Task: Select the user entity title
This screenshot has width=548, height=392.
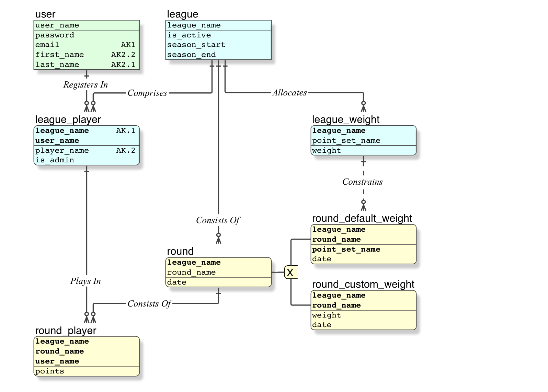Action: click(45, 14)
